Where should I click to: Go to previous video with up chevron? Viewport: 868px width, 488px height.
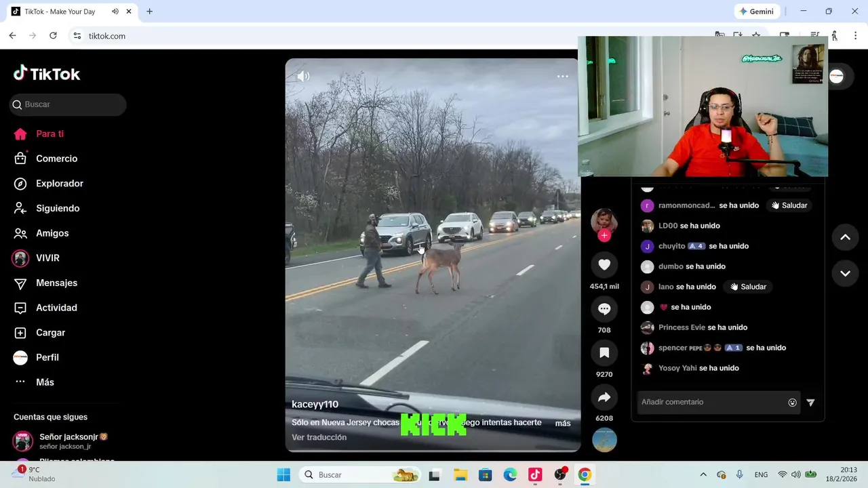(x=845, y=237)
